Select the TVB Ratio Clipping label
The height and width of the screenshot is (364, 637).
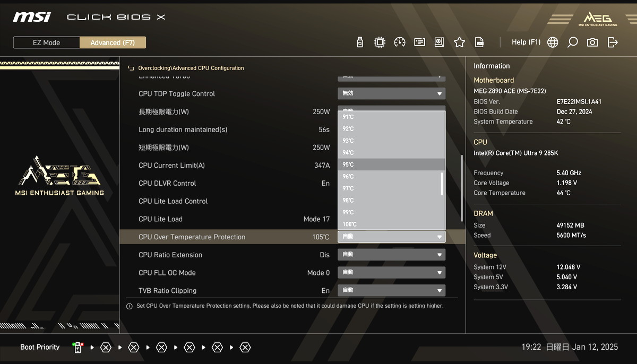click(x=168, y=290)
